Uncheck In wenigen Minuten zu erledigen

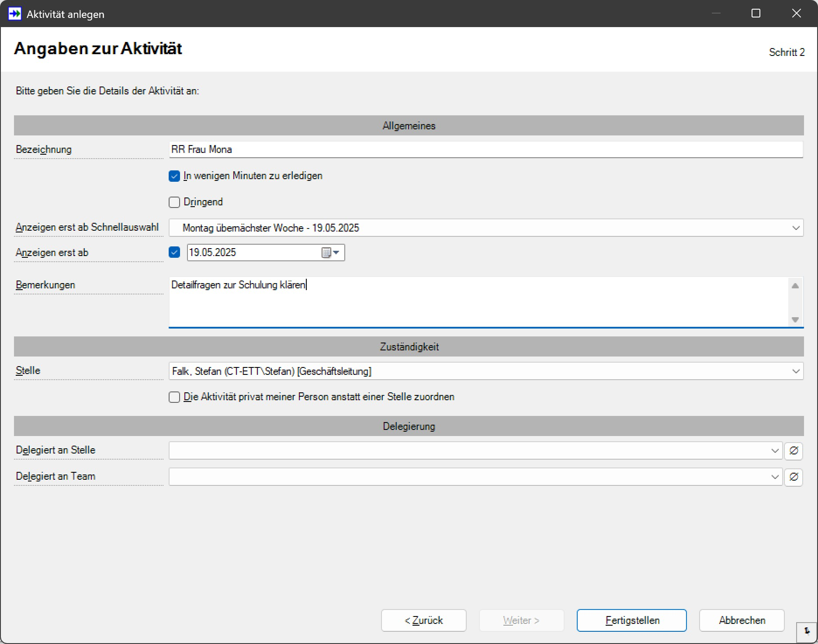pyautogui.click(x=174, y=176)
